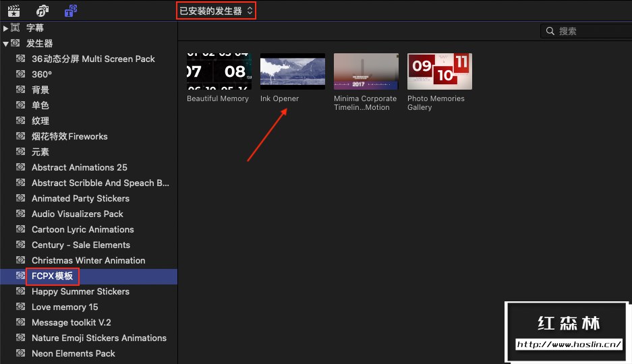Screen dimensions: 632x364
Task: Select Neon Elements Pack category
Action: (88, 353)
